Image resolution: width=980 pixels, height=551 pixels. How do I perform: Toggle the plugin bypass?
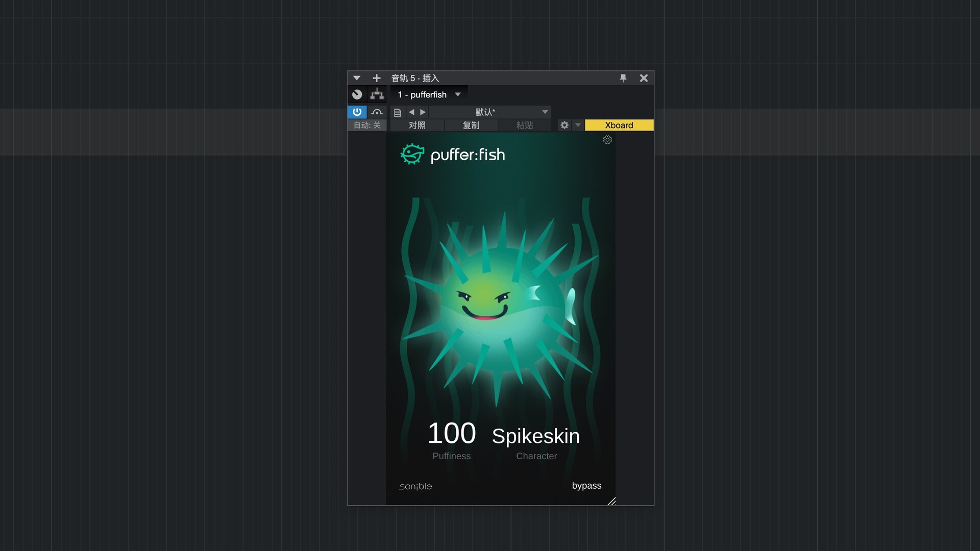586,486
